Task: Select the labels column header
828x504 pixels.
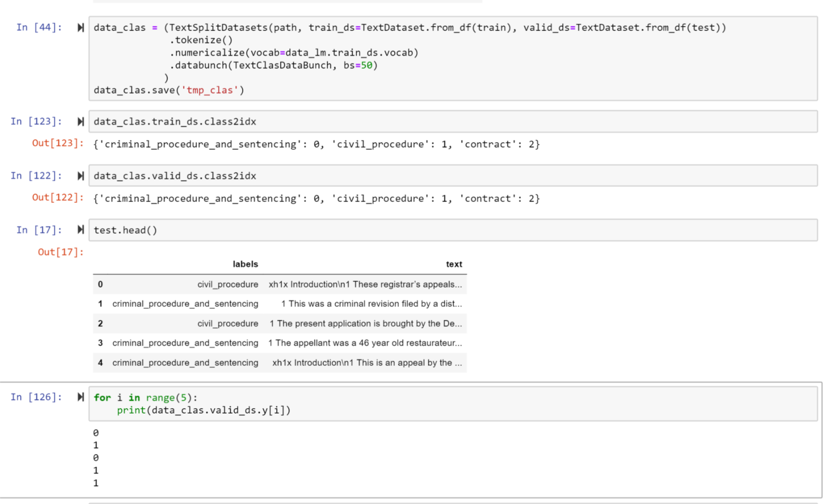Action: 245,264
